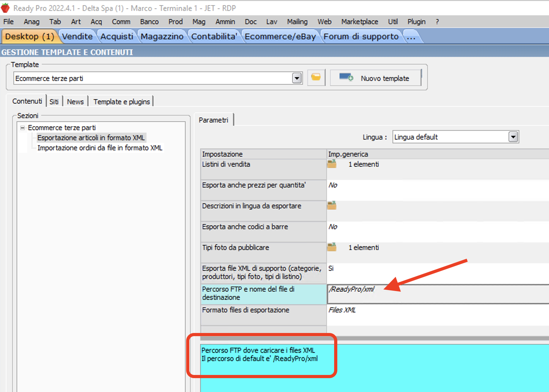549x392 pixels.
Task: Select Formato files di esportazione row label
Action: pyautogui.click(x=263, y=314)
